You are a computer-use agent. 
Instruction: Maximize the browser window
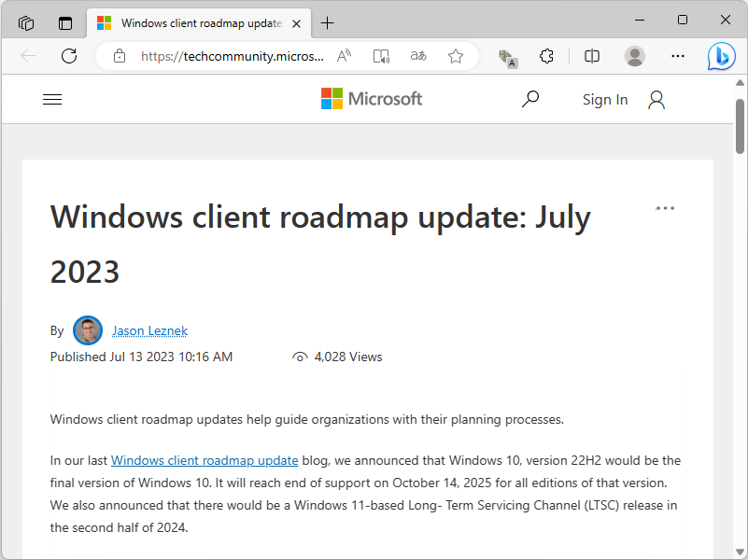[683, 20]
